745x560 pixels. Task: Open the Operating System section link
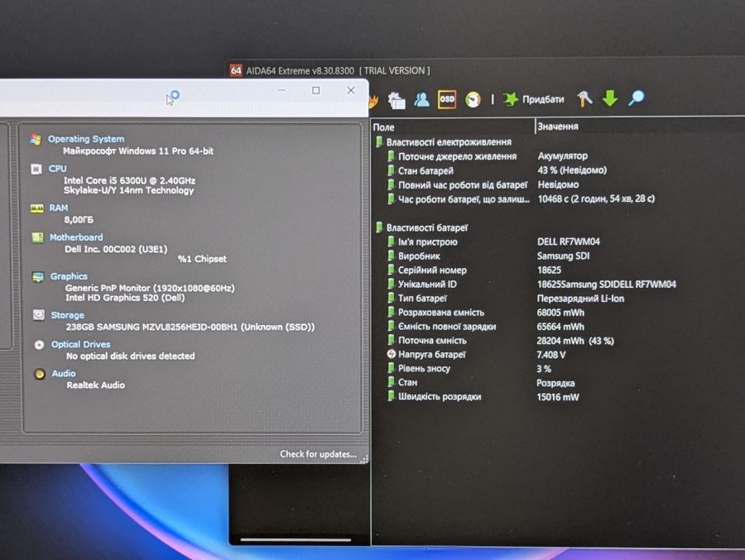(x=86, y=139)
